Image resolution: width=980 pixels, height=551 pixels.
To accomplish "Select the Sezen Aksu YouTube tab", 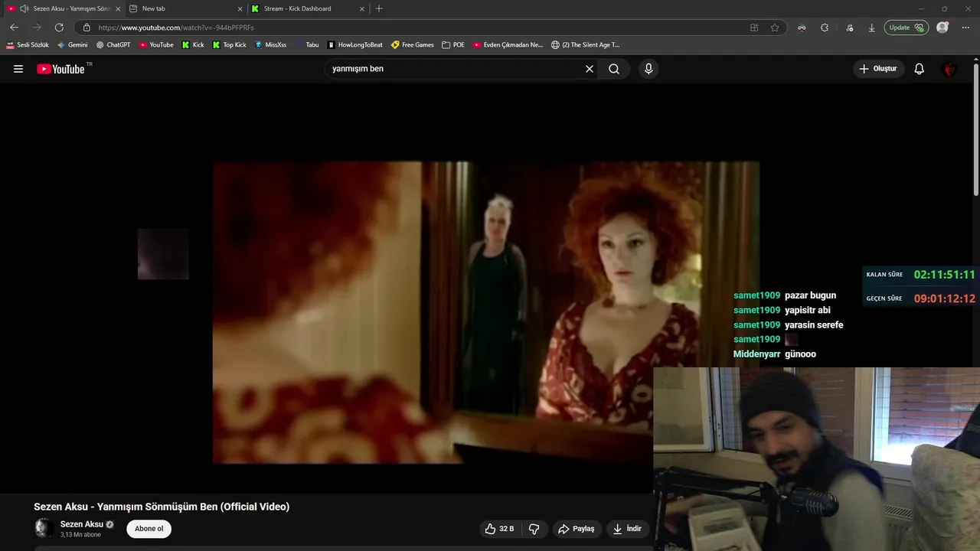I will point(63,8).
